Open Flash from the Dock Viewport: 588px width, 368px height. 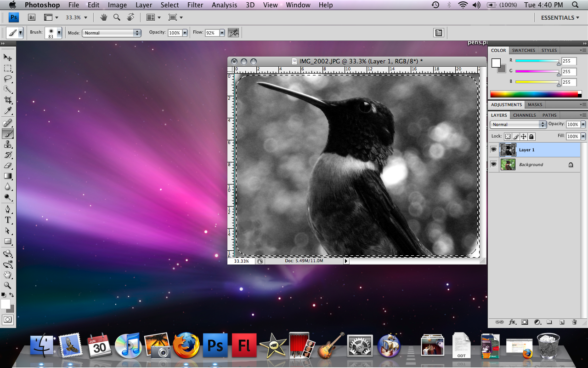click(244, 345)
